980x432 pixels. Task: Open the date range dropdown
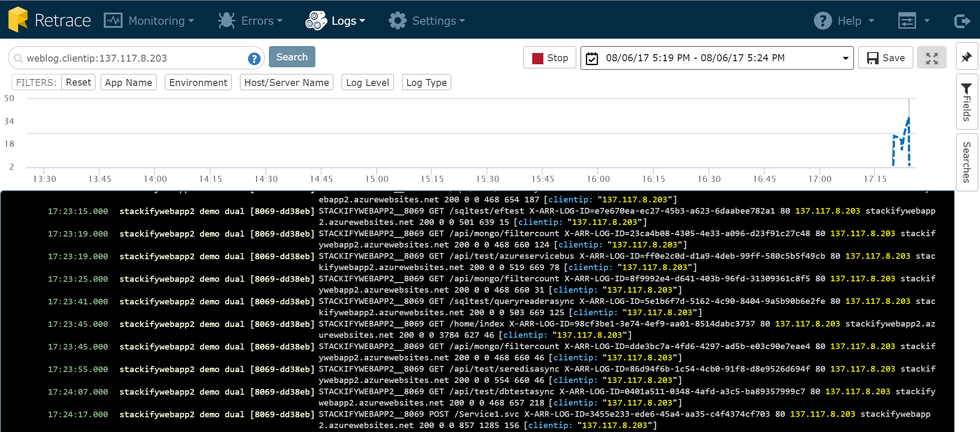pos(717,58)
